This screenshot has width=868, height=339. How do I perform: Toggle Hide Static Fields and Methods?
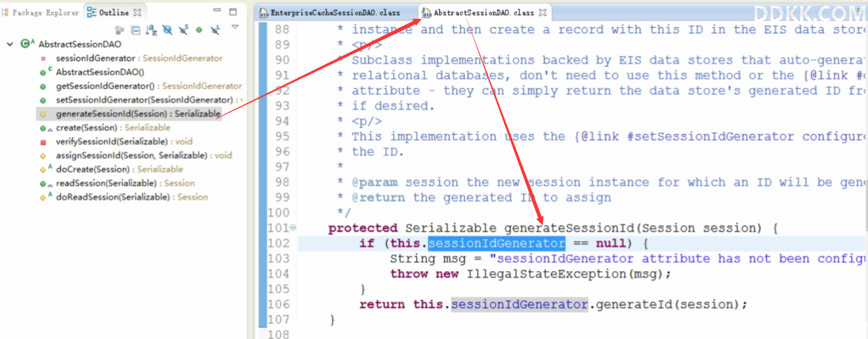click(x=184, y=30)
